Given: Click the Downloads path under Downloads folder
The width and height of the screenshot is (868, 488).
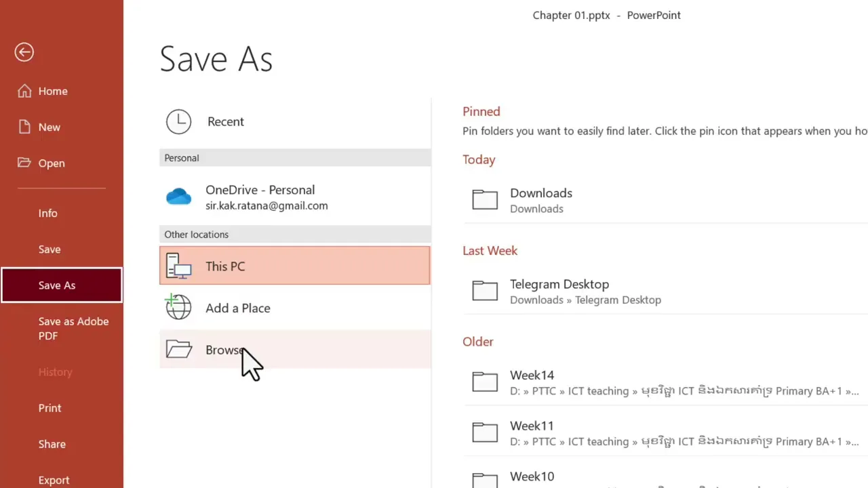Looking at the screenshot, I should pos(536,209).
